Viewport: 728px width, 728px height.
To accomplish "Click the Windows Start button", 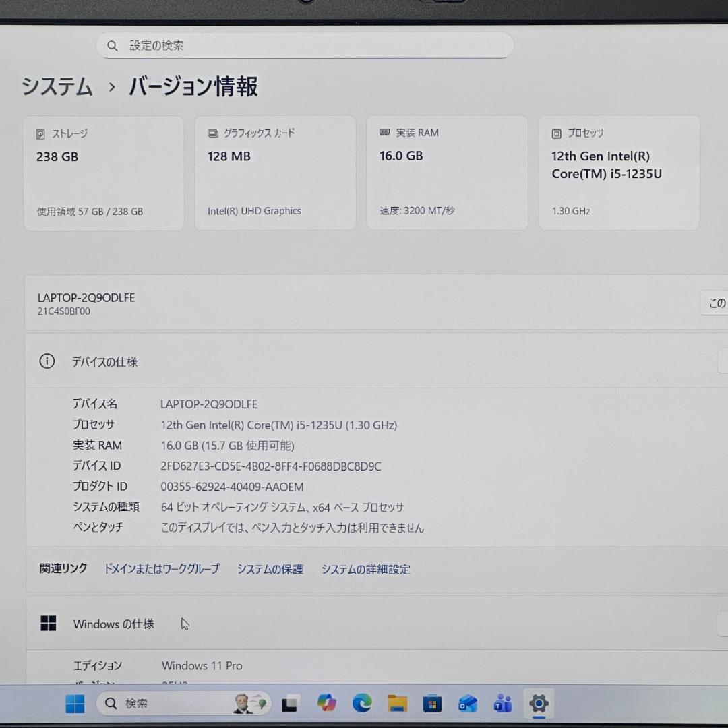I will pyautogui.click(x=75, y=703).
